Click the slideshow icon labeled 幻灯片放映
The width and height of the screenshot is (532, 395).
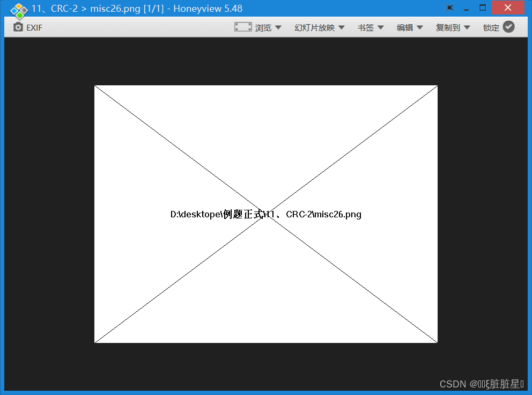[x=314, y=27]
